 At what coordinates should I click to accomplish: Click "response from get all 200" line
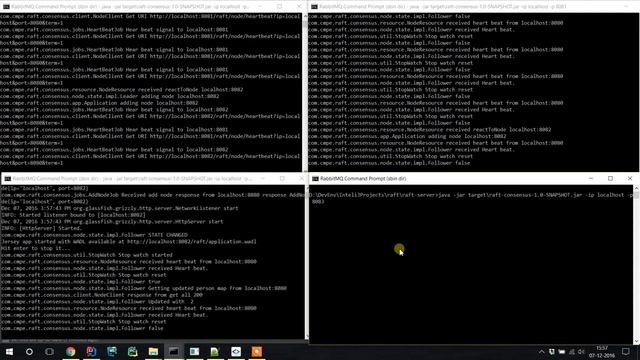[102, 295]
